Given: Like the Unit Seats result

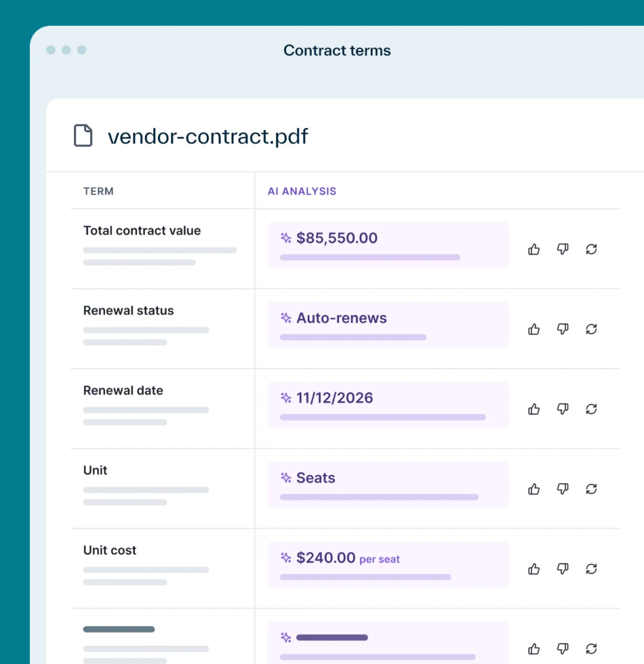Looking at the screenshot, I should click(534, 489).
